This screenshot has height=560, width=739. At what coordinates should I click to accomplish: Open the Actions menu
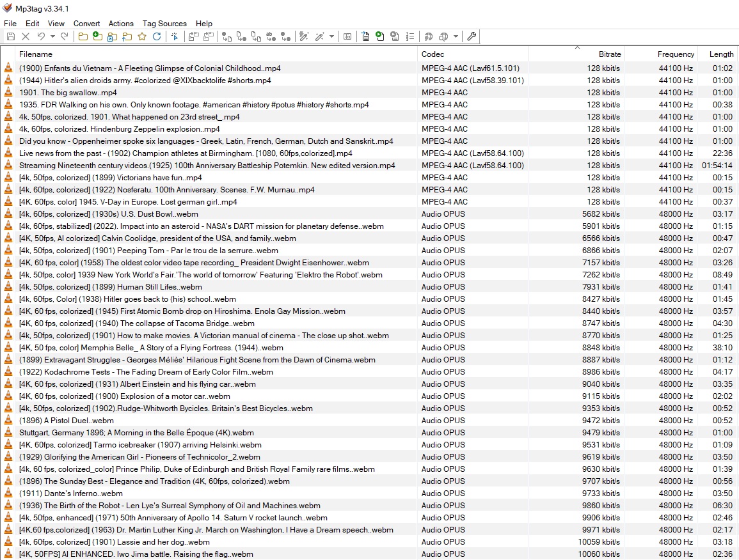[121, 24]
